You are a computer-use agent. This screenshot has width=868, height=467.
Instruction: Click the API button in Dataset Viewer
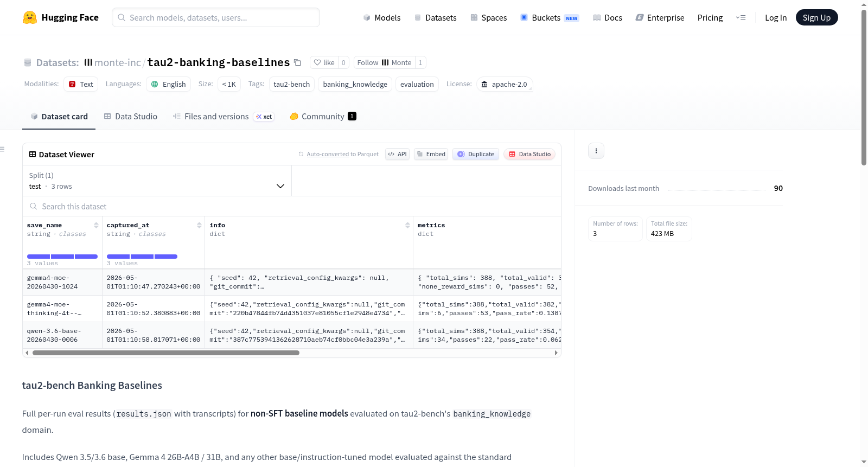(397, 154)
